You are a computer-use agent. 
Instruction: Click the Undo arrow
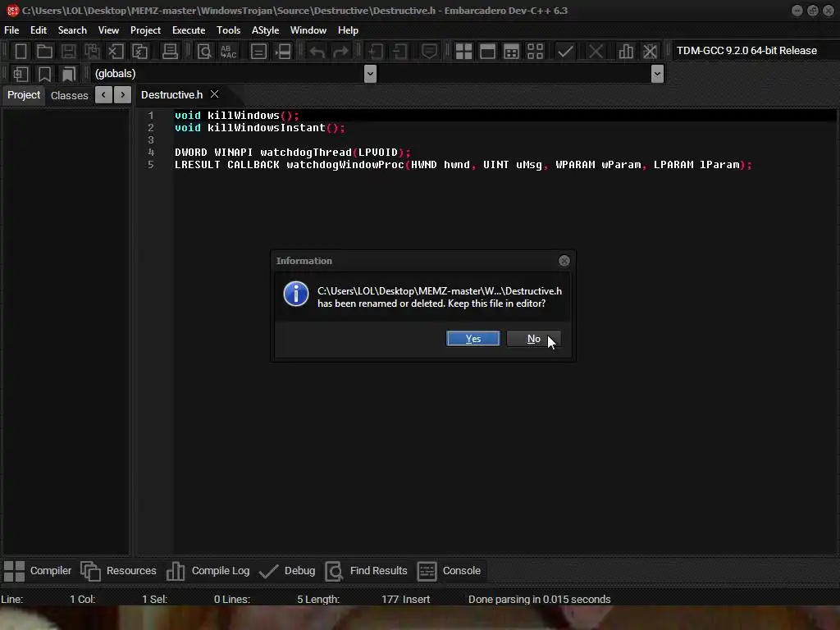317,52
